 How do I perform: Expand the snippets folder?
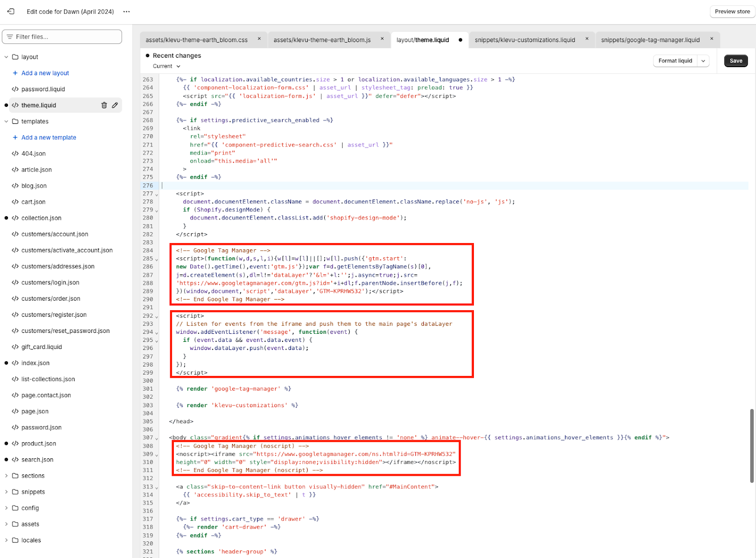[6, 492]
